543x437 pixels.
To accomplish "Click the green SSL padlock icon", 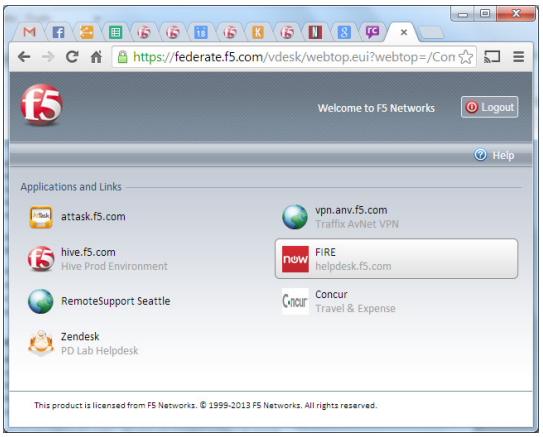I will click(x=122, y=56).
